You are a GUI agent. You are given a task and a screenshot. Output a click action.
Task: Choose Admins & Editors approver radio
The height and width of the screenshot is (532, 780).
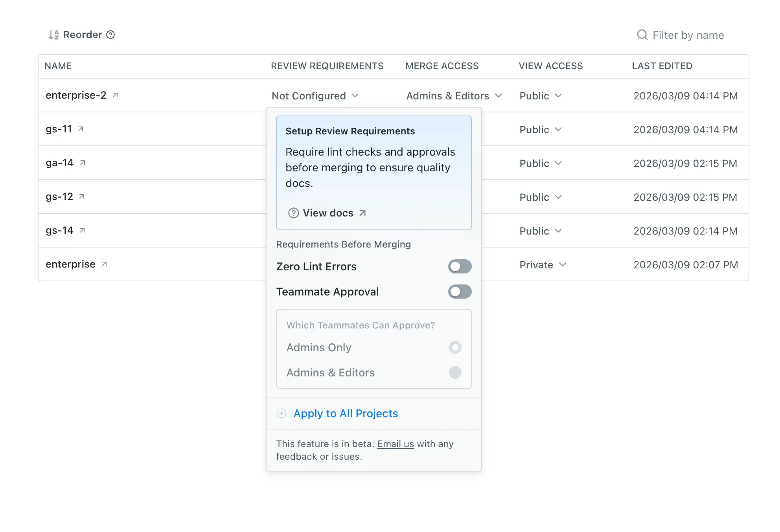(455, 372)
